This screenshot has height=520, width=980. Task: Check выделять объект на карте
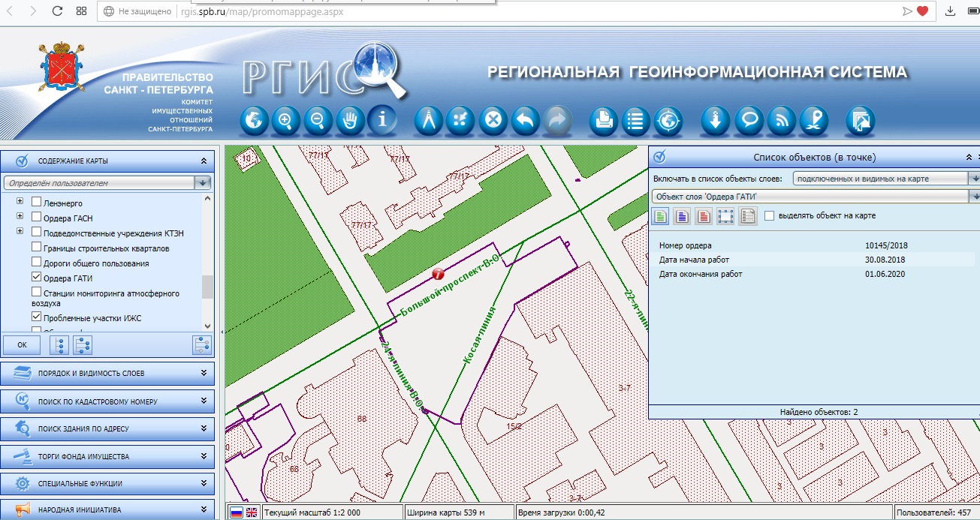[769, 216]
